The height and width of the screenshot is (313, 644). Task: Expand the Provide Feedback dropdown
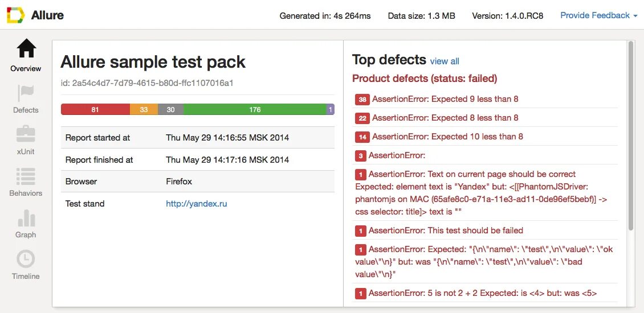tap(598, 15)
